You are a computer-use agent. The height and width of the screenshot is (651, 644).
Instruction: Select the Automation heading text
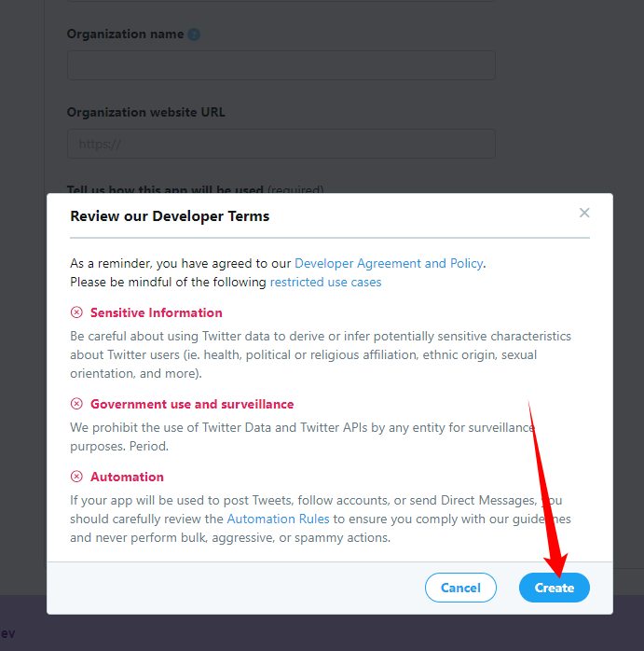point(127,477)
